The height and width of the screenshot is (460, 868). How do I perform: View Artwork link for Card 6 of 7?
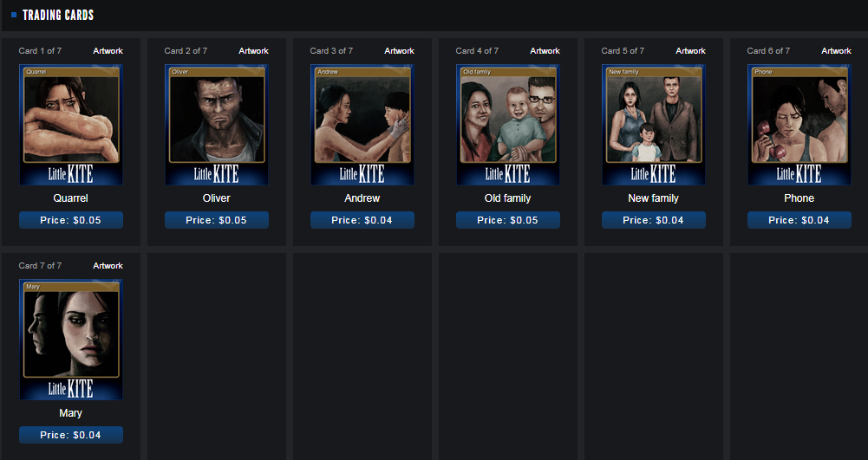[836, 51]
